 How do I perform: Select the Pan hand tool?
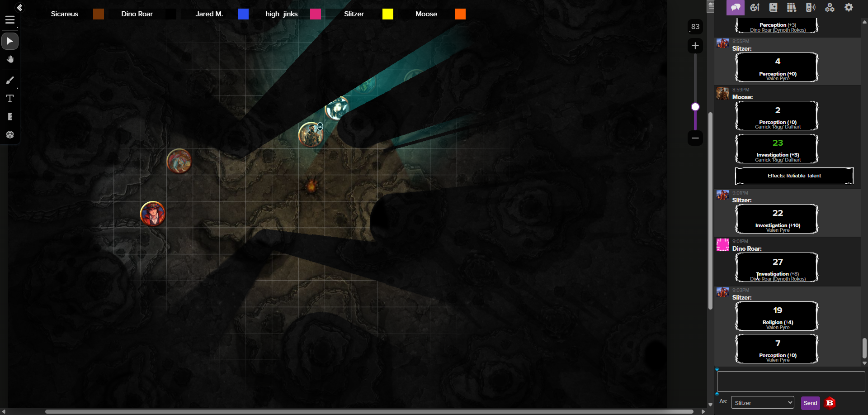pyautogui.click(x=10, y=60)
